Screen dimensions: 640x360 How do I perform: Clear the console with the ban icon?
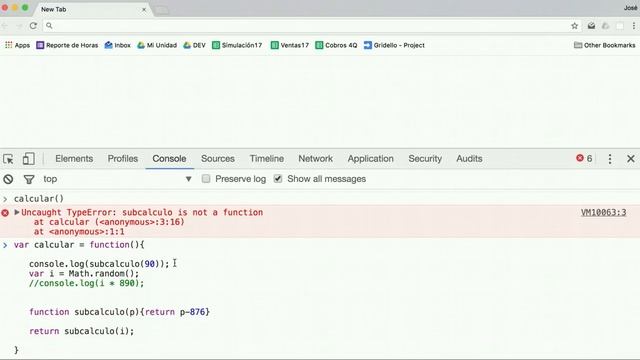8,179
